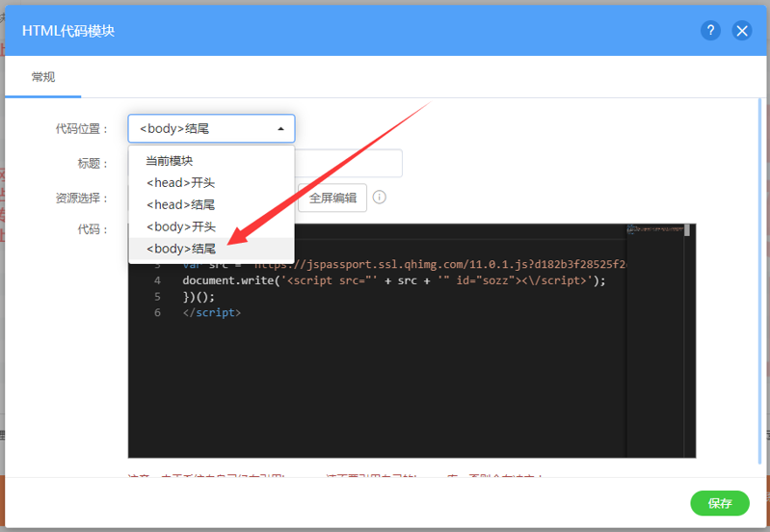Click code line 4 document.write text
Viewport: 770px width, 532px height.
coord(394,280)
